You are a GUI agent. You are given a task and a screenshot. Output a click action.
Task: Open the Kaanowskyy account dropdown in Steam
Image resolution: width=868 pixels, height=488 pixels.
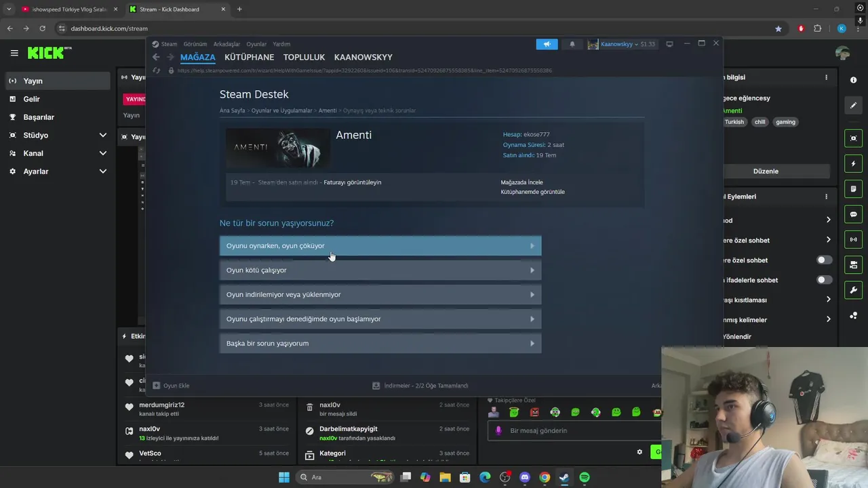(621, 44)
